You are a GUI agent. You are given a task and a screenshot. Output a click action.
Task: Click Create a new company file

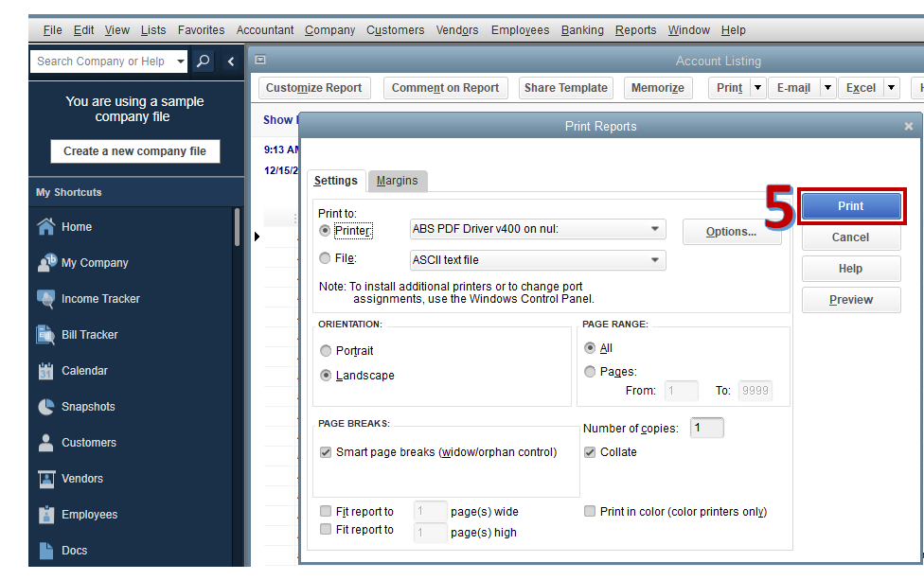pyautogui.click(x=135, y=151)
